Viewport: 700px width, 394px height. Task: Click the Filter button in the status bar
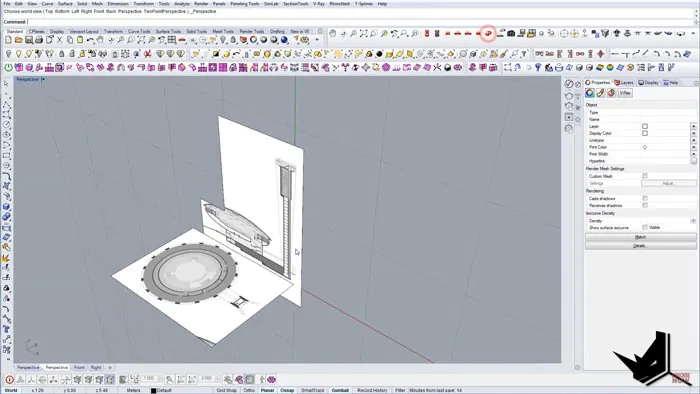400,390
